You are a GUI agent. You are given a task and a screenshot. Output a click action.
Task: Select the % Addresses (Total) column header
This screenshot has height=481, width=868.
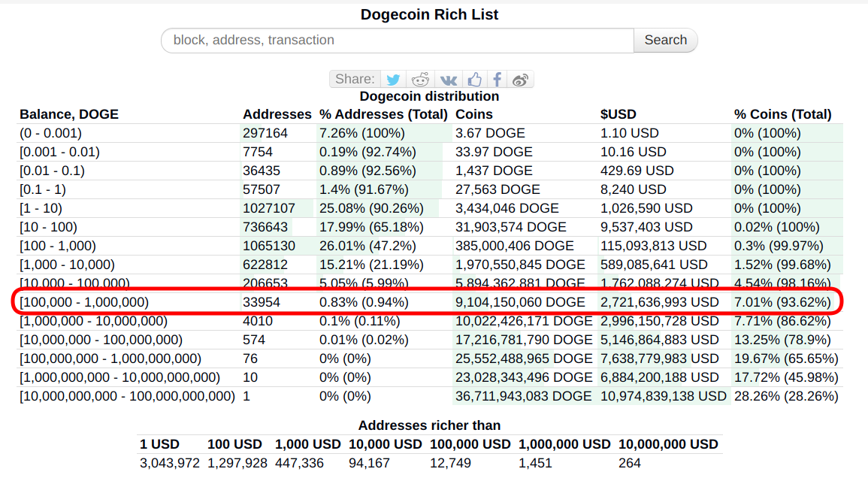point(383,114)
